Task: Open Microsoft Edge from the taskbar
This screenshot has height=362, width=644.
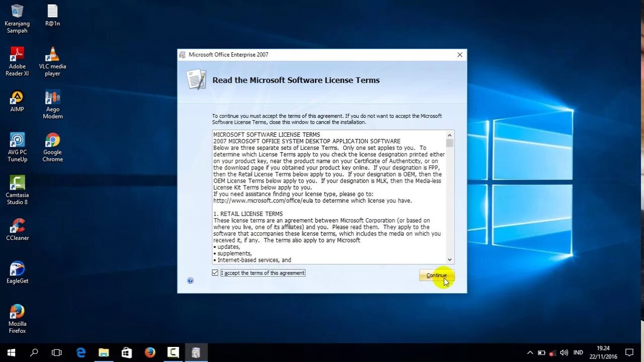Action: tap(80, 352)
